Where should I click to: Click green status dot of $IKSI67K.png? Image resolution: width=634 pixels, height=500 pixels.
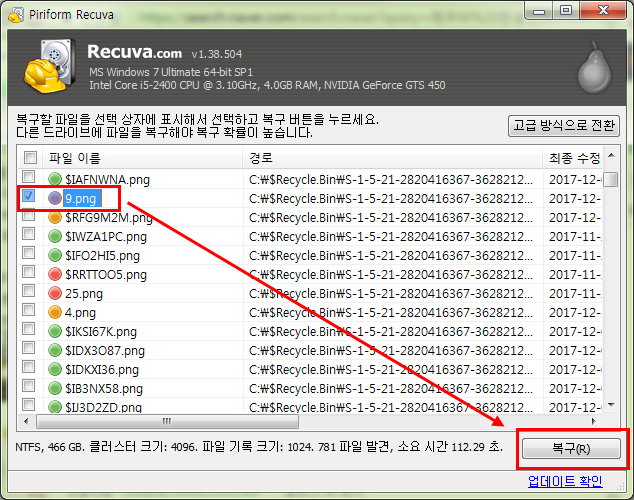(x=55, y=331)
